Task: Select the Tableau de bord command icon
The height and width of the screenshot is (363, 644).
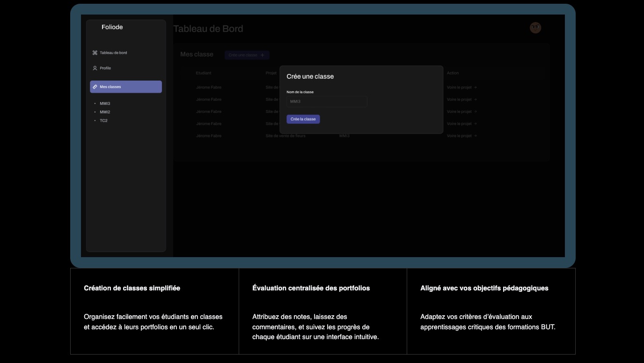Action: 95,52
